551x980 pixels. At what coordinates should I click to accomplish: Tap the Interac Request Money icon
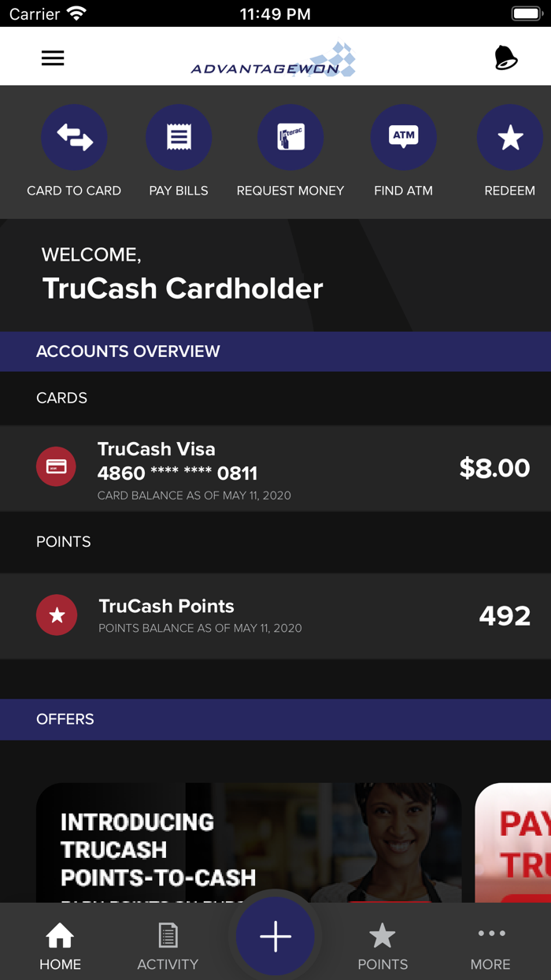tap(290, 137)
